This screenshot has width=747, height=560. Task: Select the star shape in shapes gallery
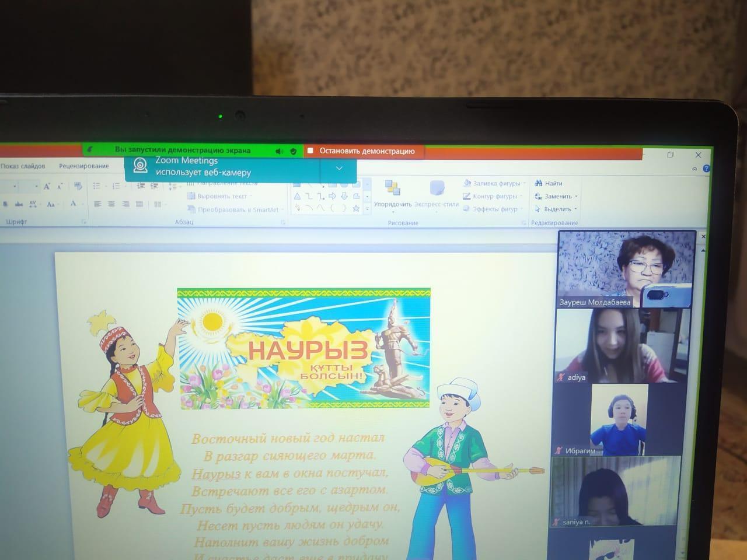[356, 208]
